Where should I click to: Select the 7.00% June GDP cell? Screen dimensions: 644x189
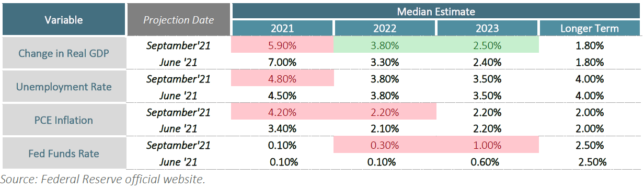pos(282,62)
